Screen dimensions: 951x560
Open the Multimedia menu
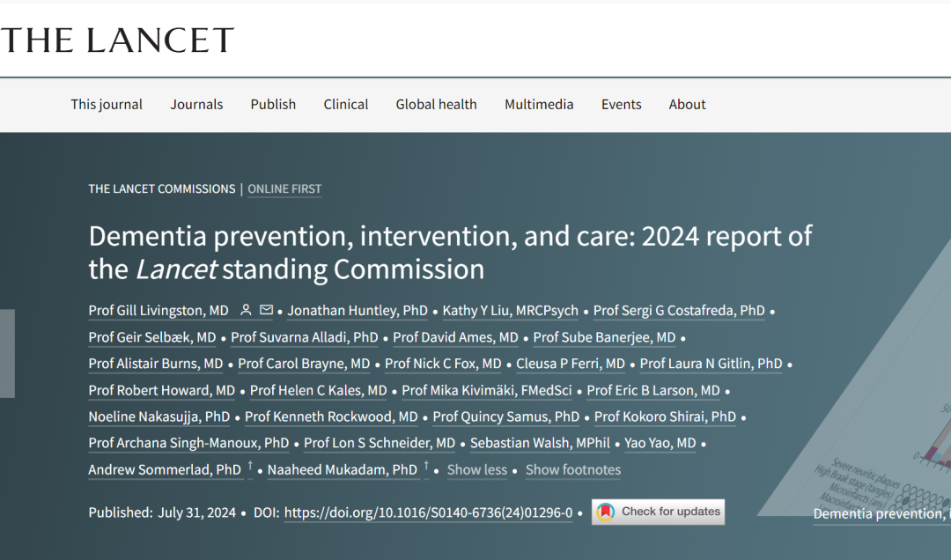click(x=539, y=105)
